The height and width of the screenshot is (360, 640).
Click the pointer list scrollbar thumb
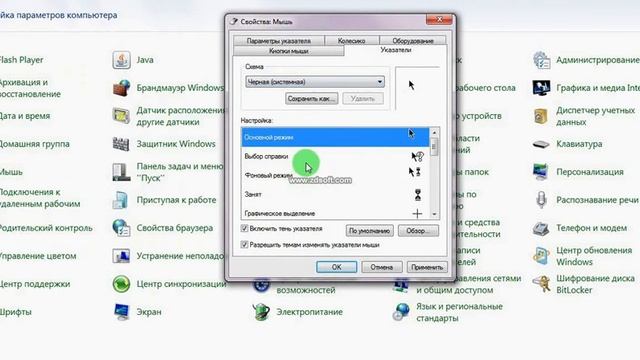click(x=434, y=147)
